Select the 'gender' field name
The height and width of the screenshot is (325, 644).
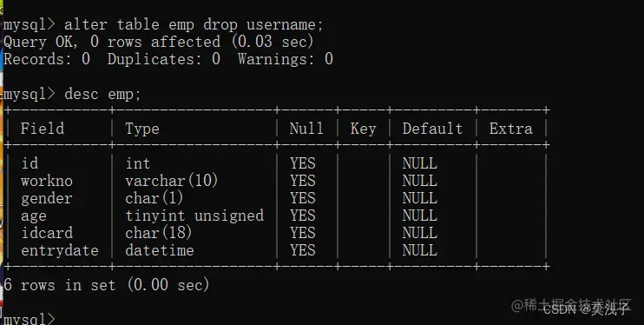click(x=47, y=199)
